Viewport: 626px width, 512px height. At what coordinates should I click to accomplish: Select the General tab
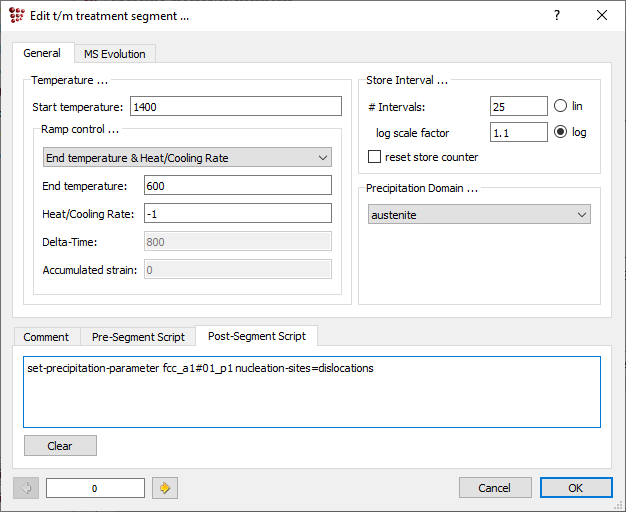[x=42, y=53]
